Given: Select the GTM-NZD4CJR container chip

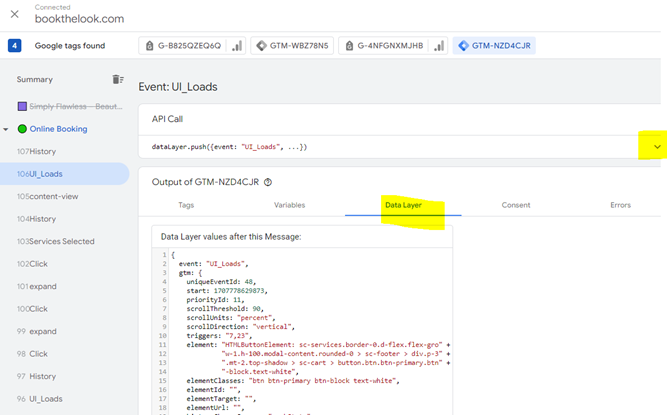Looking at the screenshot, I should click(x=494, y=45).
